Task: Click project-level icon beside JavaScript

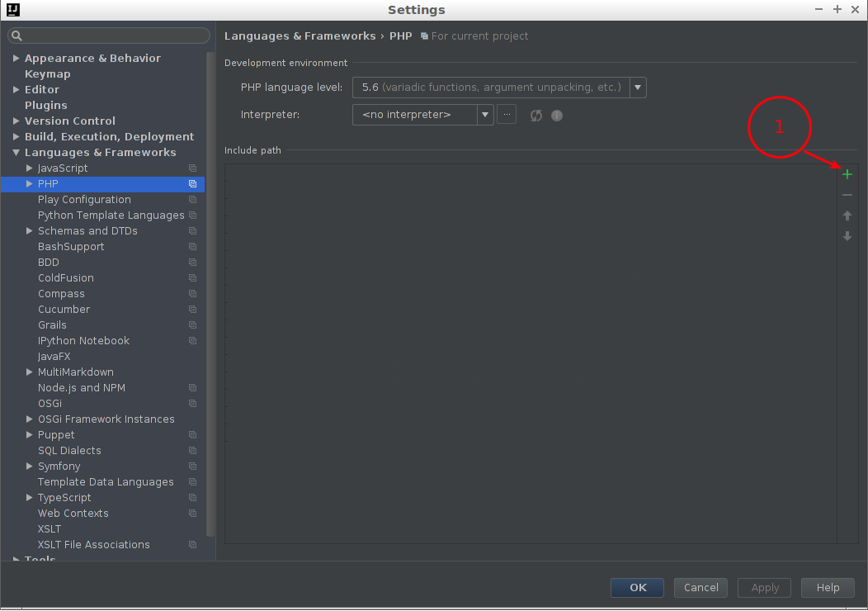Action: tap(192, 168)
